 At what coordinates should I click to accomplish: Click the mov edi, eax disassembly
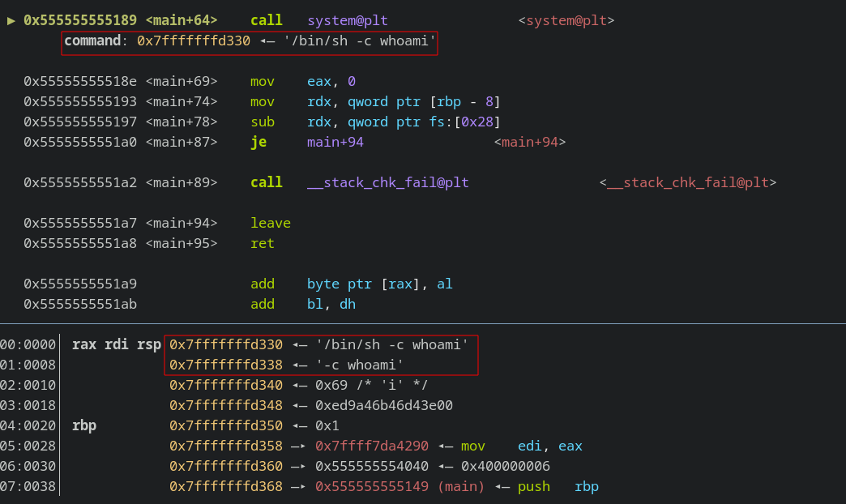pyautogui.click(x=522, y=446)
